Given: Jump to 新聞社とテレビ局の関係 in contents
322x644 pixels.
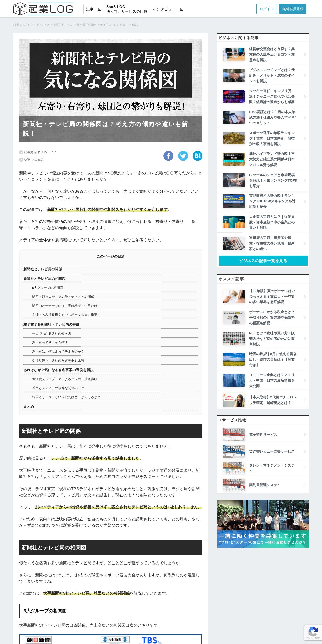Looking at the screenshot, I should pos(43,269).
